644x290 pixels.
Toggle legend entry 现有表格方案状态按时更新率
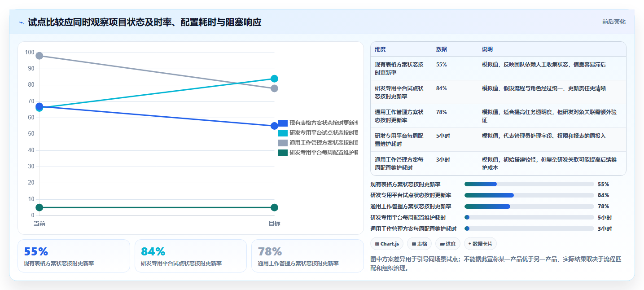pyautogui.click(x=318, y=123)
